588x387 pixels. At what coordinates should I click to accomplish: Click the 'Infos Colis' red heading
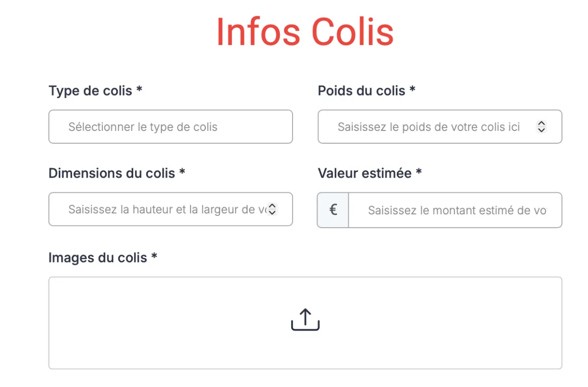tap(305, 32)
